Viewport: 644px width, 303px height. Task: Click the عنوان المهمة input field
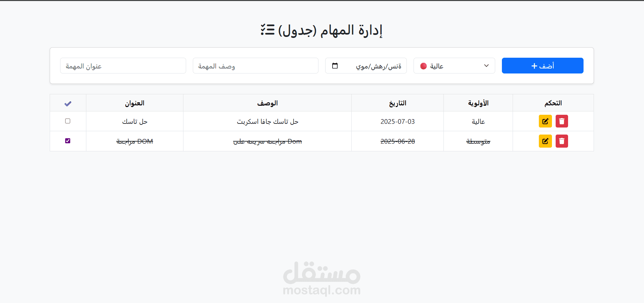pos(123,66)
